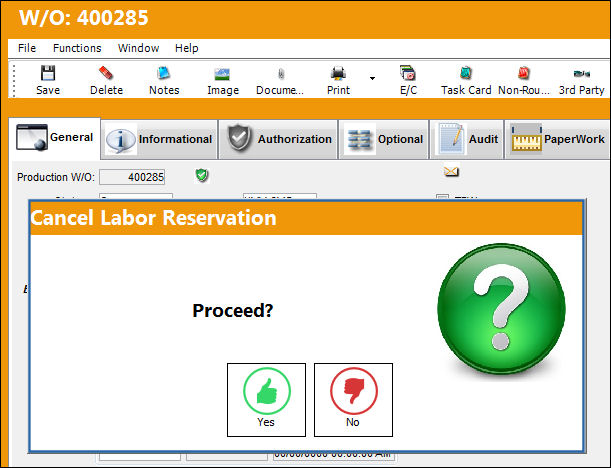Viewport: 611px width, 468px height.
Task: Open the Window menu
Action: pos(138,48)
